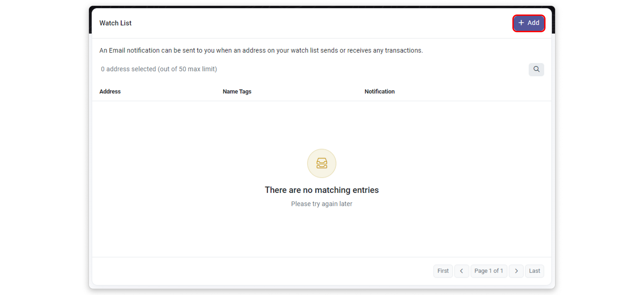Go to the First page
Viewport: 644px width, 295px height.
(443, 271)
